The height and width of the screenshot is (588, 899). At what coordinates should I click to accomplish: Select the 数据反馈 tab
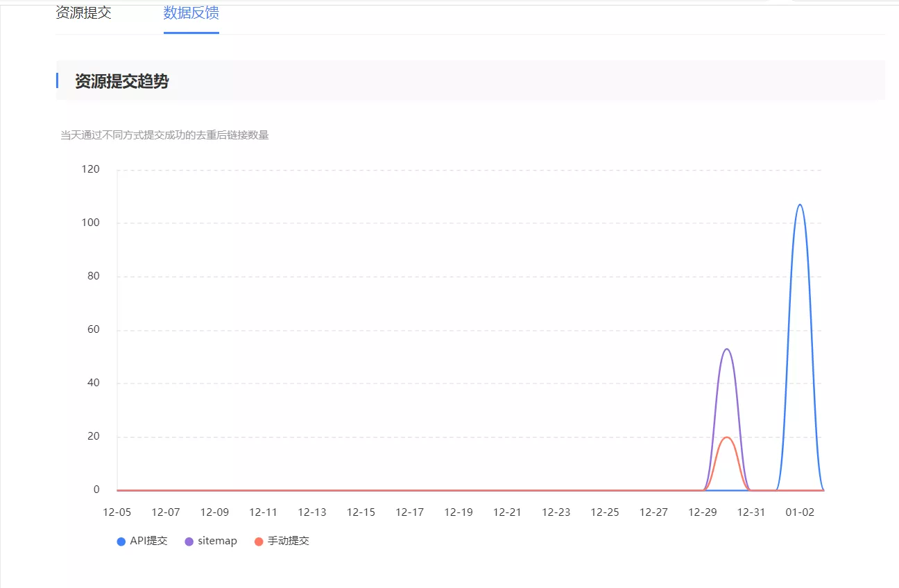(x=191, y=12)
